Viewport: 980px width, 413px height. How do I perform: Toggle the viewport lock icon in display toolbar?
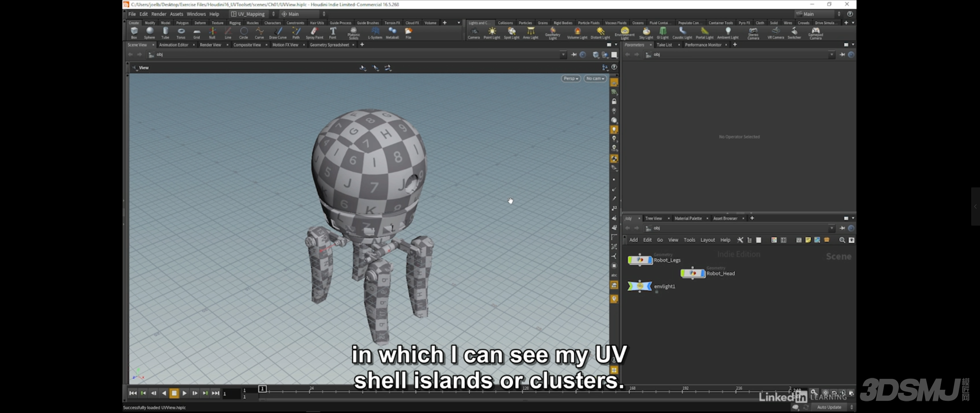[x=614, y=101]
